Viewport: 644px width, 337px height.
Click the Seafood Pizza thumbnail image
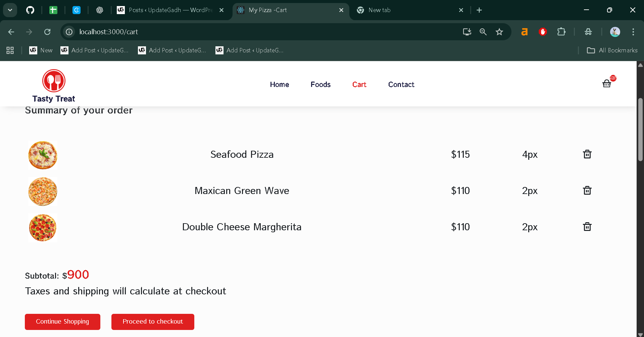tap(43, 155)
